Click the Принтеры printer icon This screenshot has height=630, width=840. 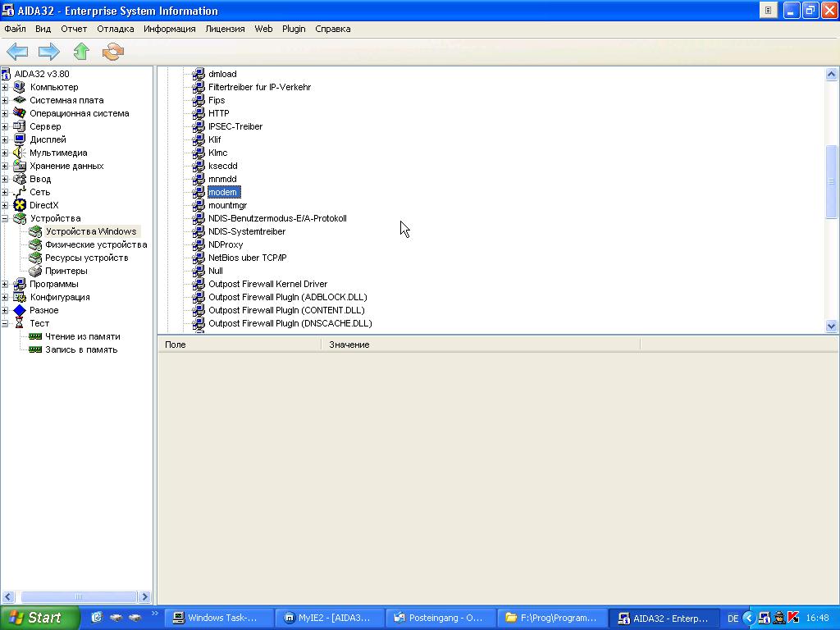(35, 271)
